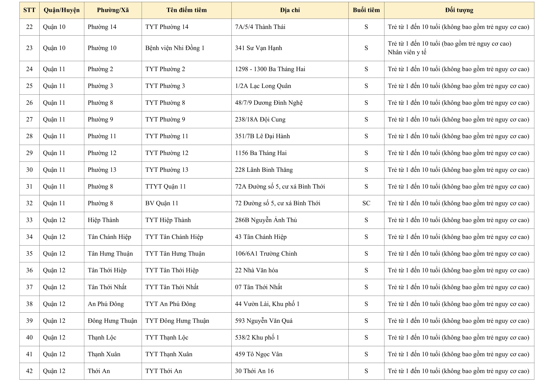Click the "TYT Thạnh Xuân" cell

click(x=169, y=354)
